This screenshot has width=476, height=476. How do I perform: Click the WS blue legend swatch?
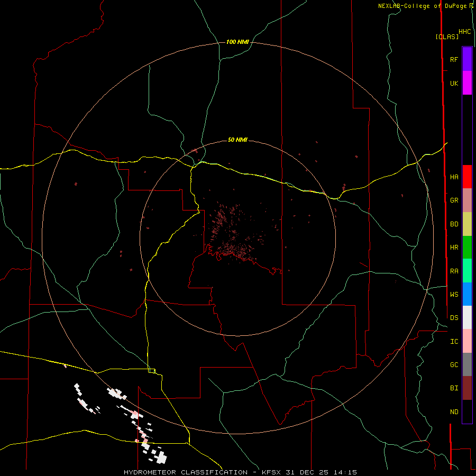(467, 294)
